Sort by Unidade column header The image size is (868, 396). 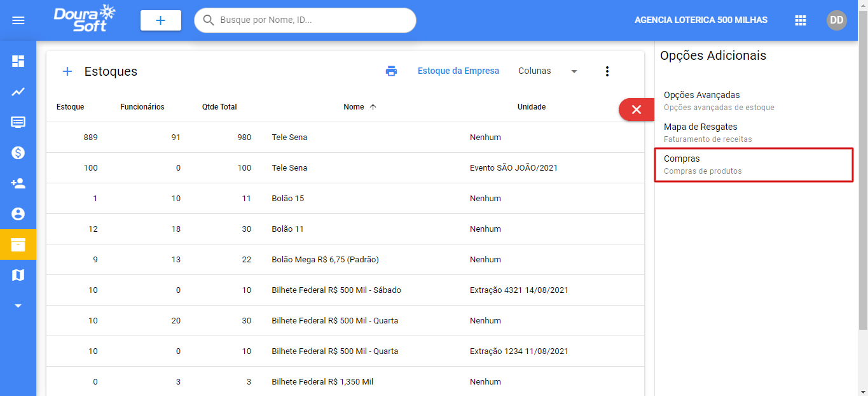[532, 107]
